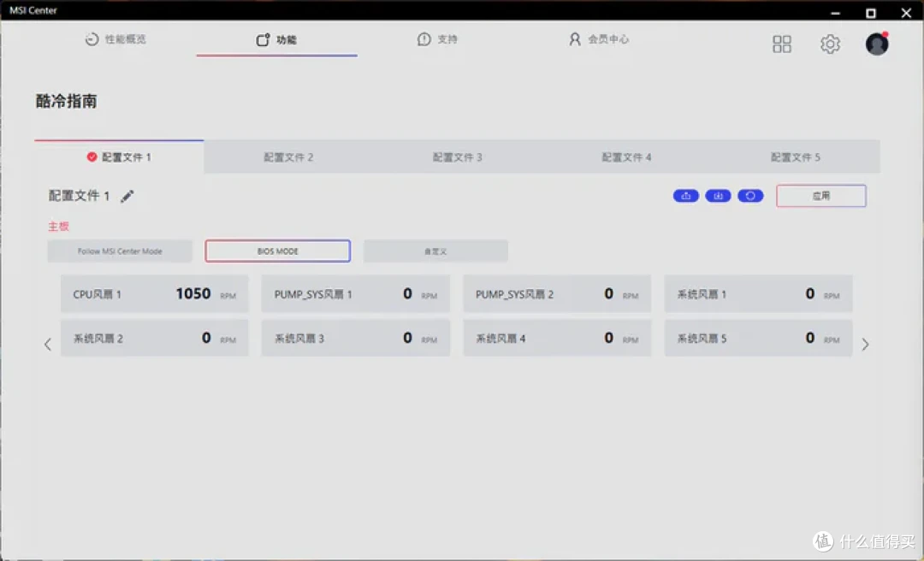Select CPU风扇 1 fan card
This screenshot has width=924, height=561.
154,293
